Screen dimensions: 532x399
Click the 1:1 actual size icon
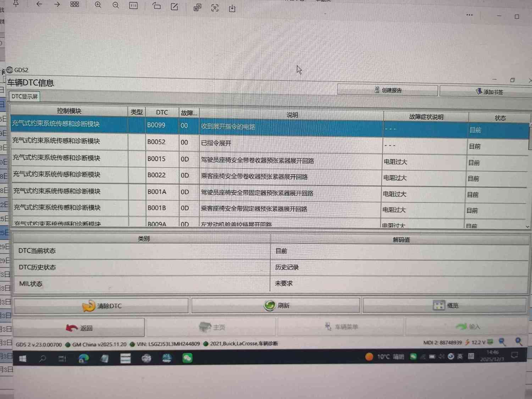click(133, 6)
